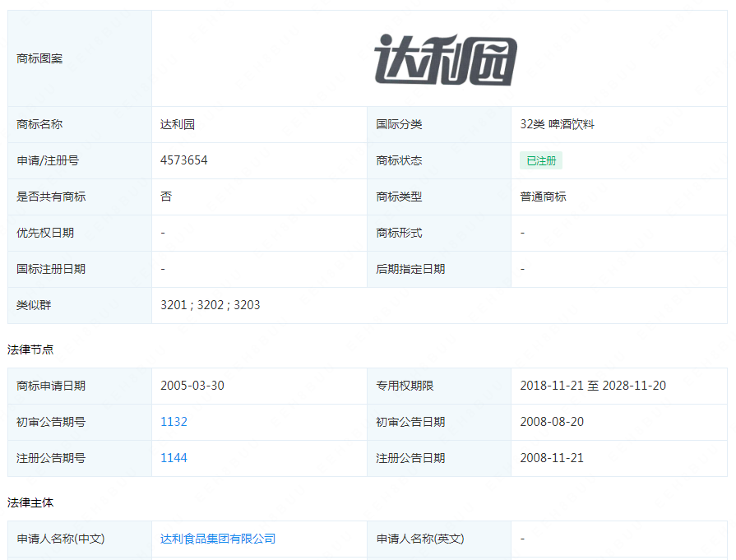This screenshot has width=736, height=560.
Task: Click the 商标状态 label cell
Action: (x=439, y=160)
